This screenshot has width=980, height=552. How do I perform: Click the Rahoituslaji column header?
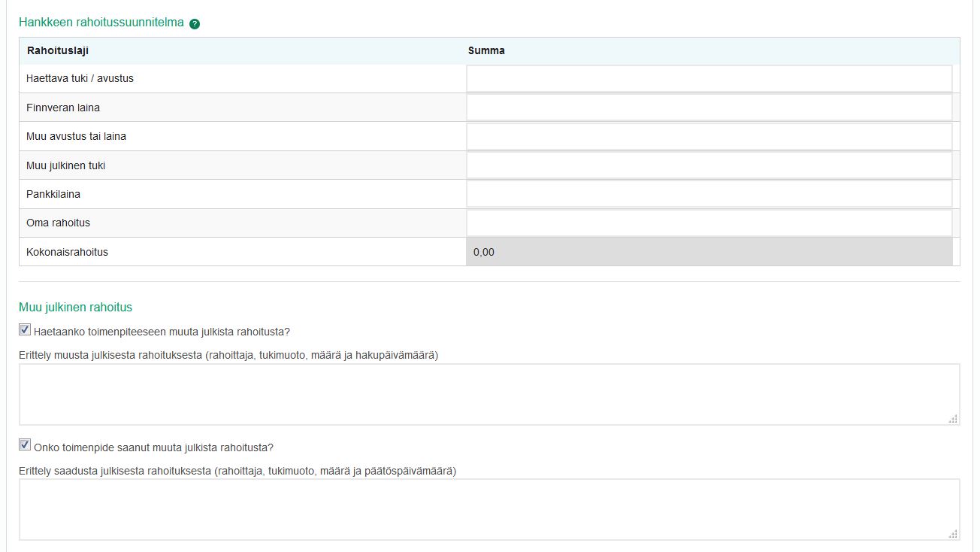point(58,51)
